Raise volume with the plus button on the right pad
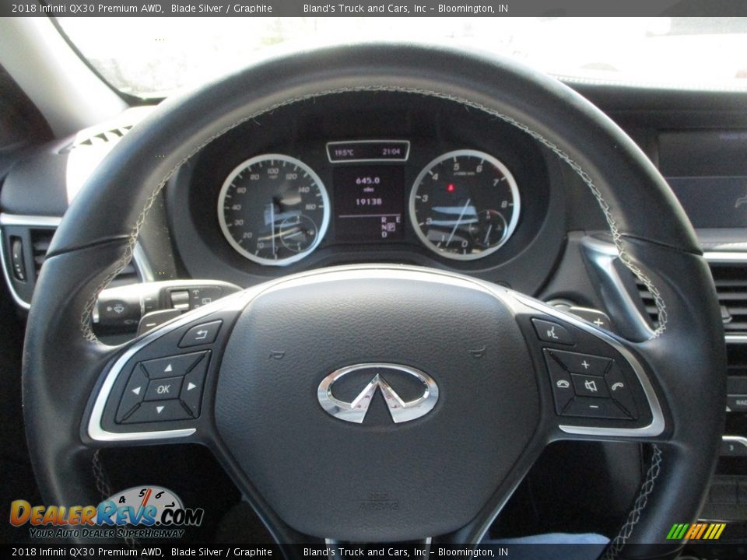Screen dimensions: 747x560 point(585,364)
